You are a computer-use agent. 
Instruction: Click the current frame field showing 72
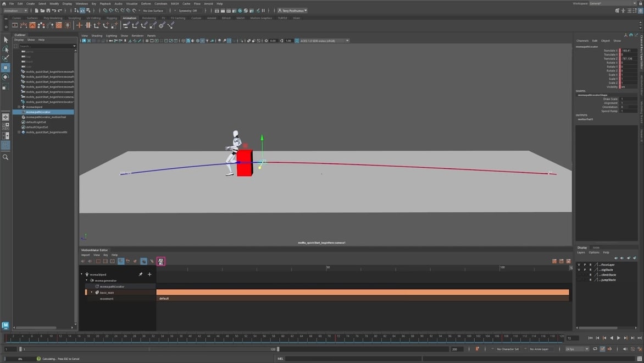click(572, 338)
